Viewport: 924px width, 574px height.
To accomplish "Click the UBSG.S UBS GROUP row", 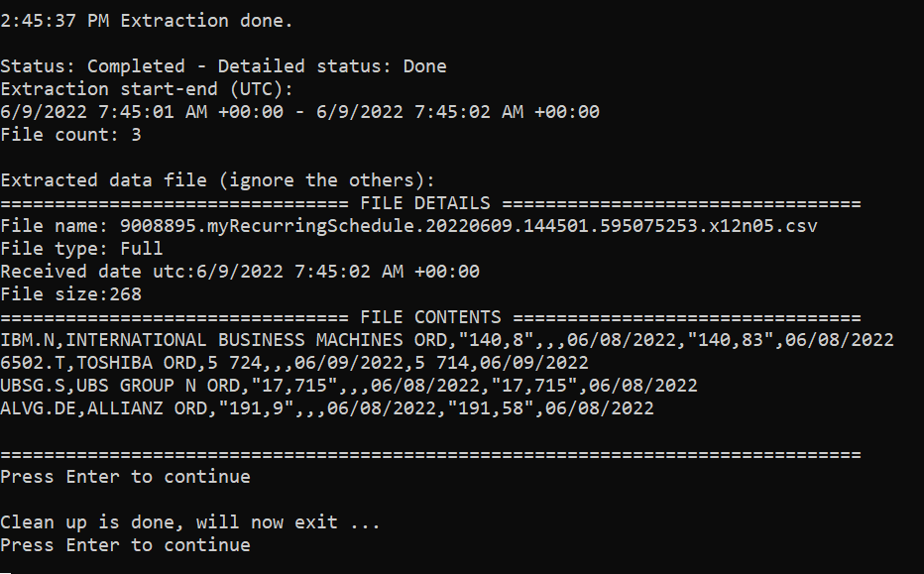I will point(349,386).
